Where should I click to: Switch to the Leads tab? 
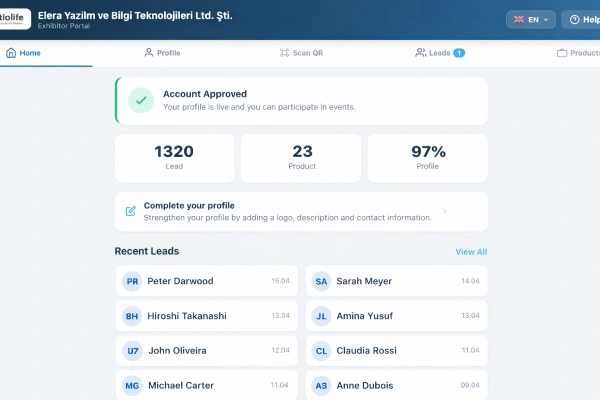(x=439, y=53)
